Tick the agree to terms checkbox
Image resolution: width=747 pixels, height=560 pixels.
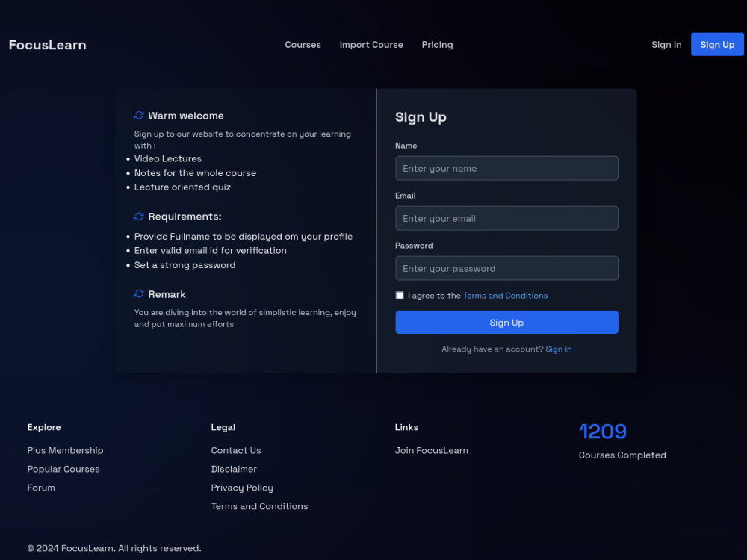400,296
